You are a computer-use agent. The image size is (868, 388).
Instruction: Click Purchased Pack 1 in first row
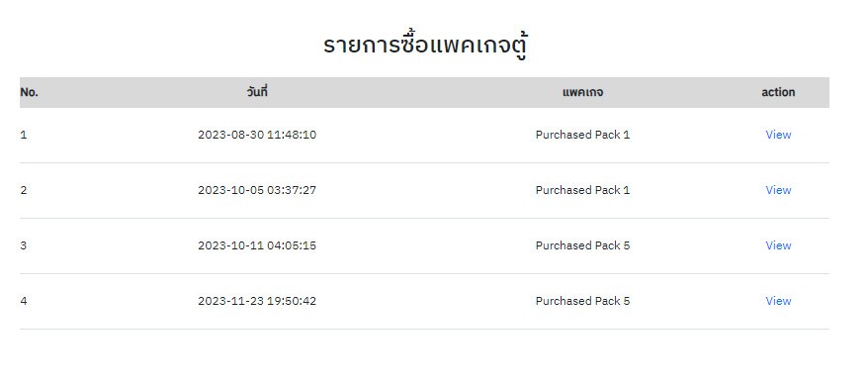pyautogui.click(x=582, y=135)
